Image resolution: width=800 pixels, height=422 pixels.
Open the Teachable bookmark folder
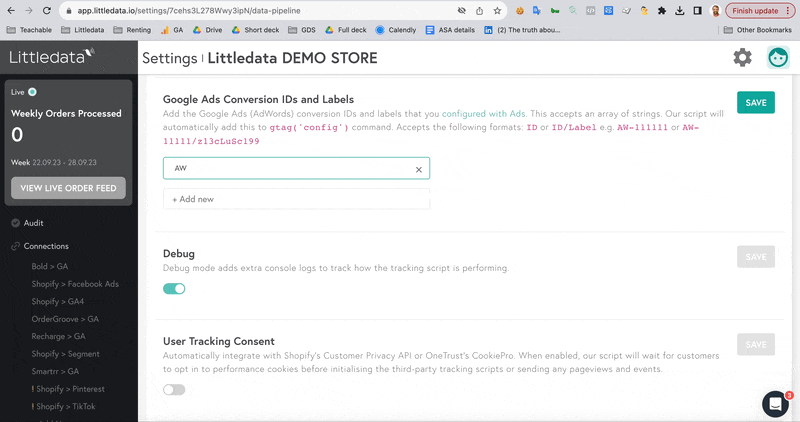pyautogui.click(x=29, y=30)
